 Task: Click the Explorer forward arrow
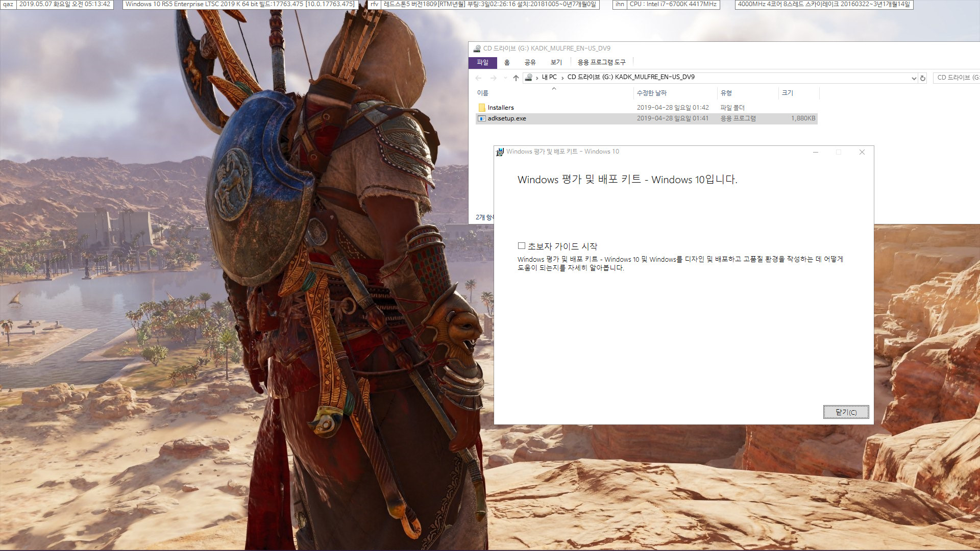493,78
